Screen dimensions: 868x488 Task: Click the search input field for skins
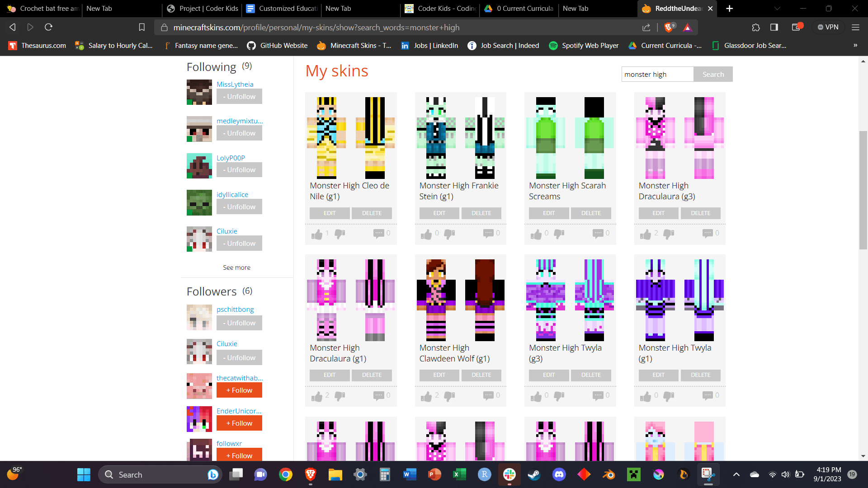pyautogui.click(x=656, y=74)
